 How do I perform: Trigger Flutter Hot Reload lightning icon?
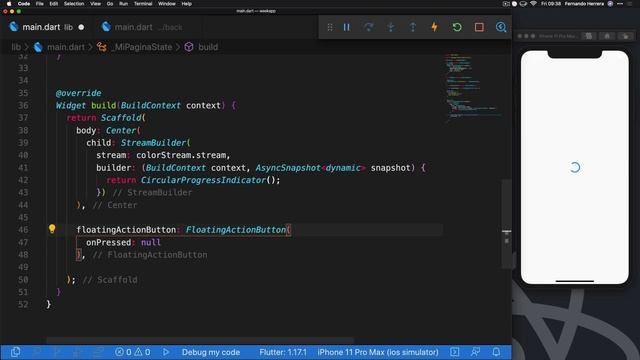[x=435, y=27]
